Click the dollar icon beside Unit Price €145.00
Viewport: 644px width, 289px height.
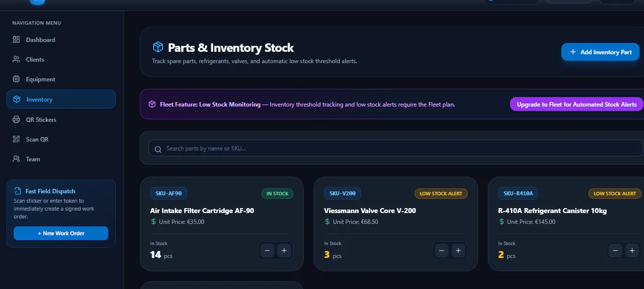point(502,222)
